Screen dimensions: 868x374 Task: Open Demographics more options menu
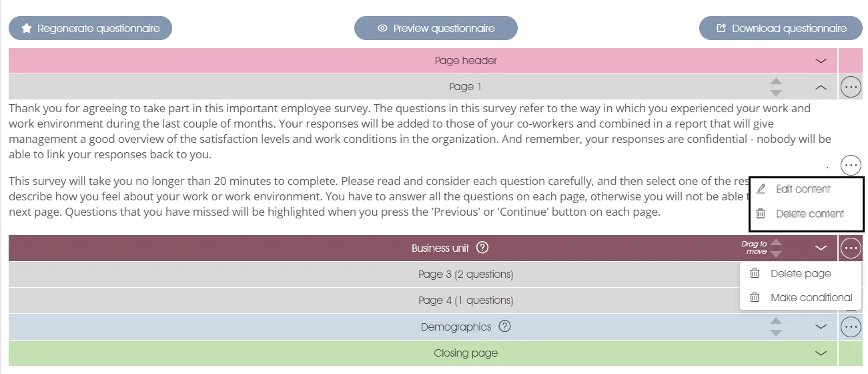point(851,327)
